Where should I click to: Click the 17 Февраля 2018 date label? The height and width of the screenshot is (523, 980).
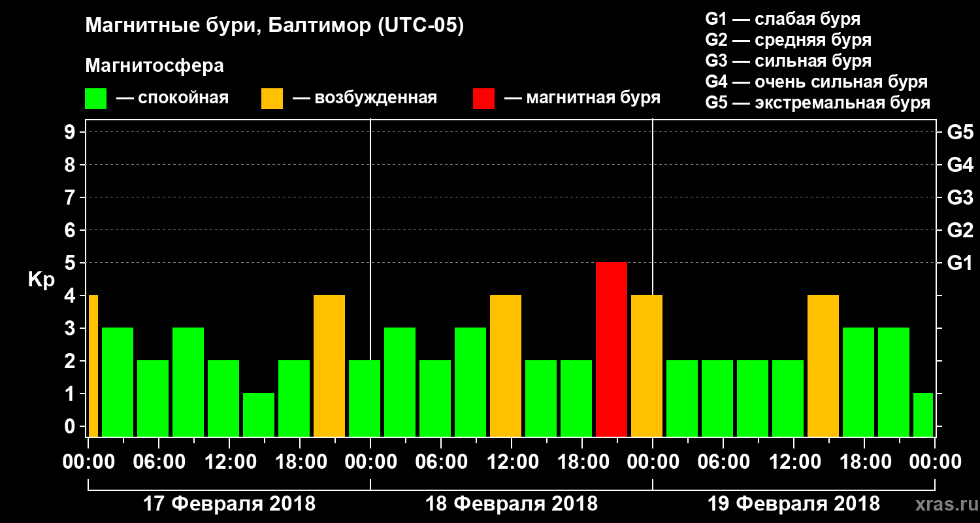click(229, 504)
